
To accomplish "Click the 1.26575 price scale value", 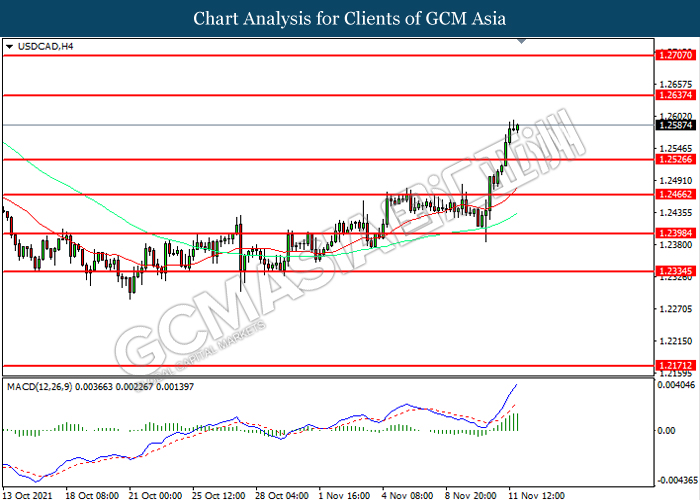I will click(676, 84).
